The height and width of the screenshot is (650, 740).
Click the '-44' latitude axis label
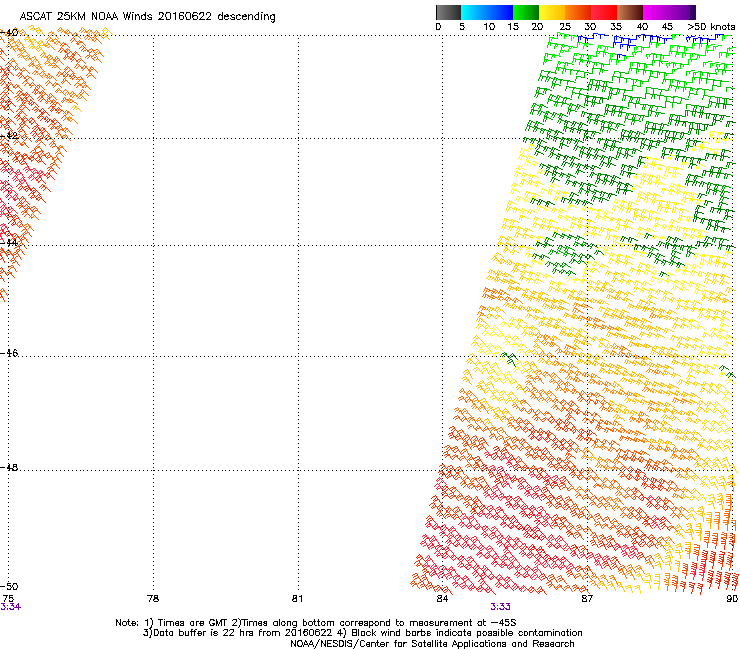[x=9, y=243]
